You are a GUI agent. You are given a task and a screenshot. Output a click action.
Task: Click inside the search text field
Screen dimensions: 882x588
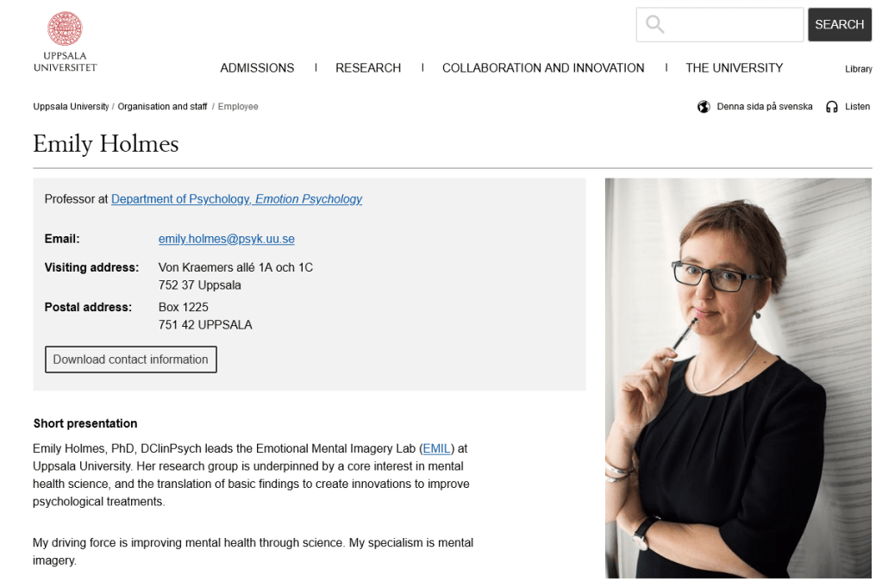click(x=733, y=25)
